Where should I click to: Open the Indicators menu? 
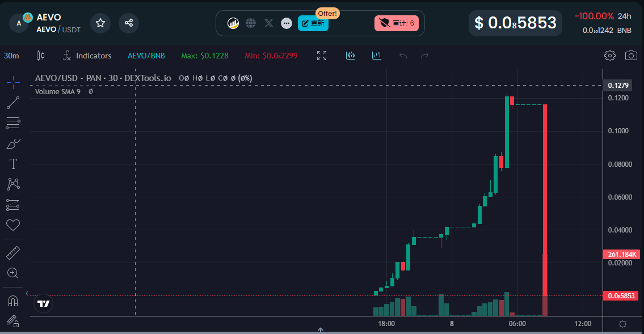pos(87,56)
